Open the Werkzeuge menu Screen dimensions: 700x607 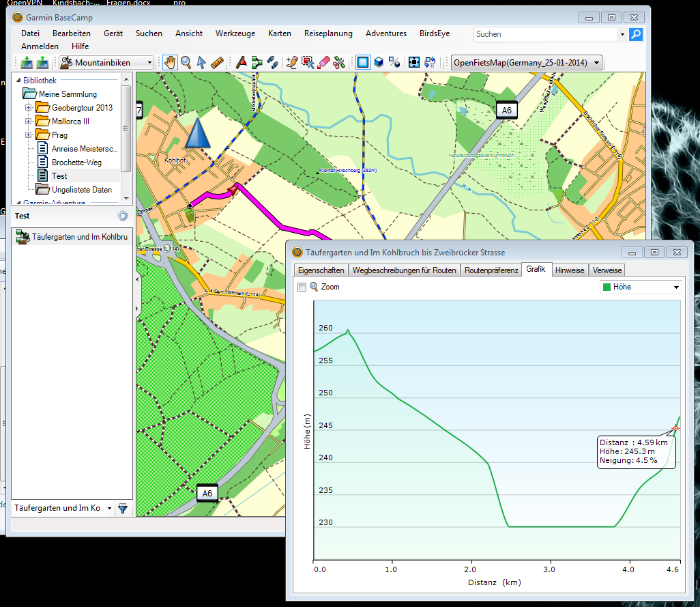235,33
